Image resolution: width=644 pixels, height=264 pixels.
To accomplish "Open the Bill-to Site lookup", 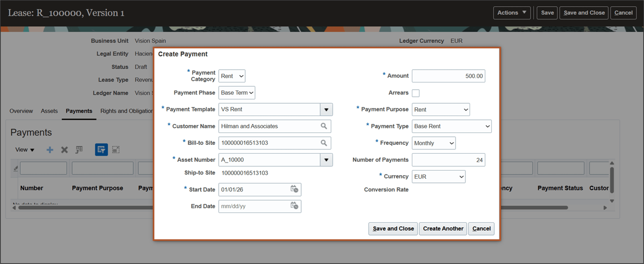I will coord(324,143).
